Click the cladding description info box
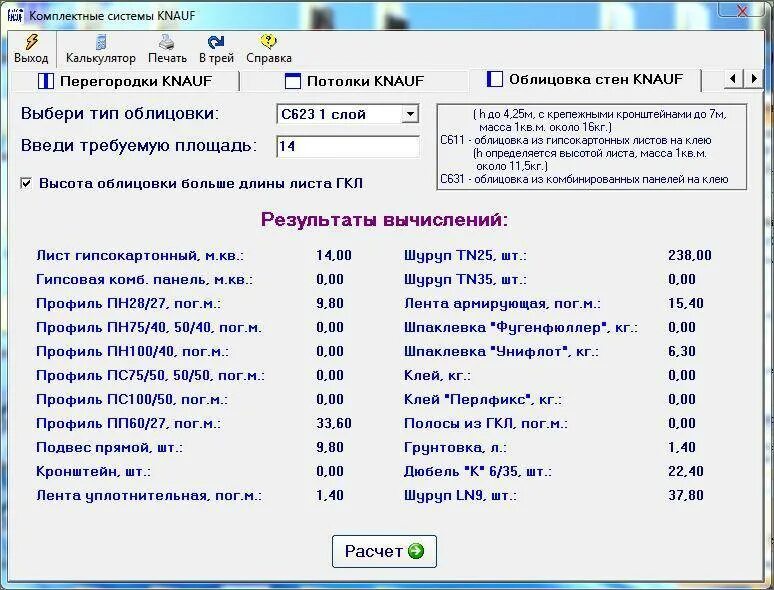Viewport: 774px width, 590px height. [x=592, y=147]
